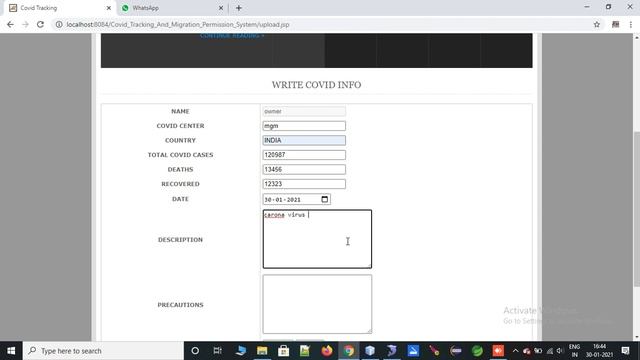Open Cortana circle icon on taskbar
640x360 pixels.
[195, 351]
